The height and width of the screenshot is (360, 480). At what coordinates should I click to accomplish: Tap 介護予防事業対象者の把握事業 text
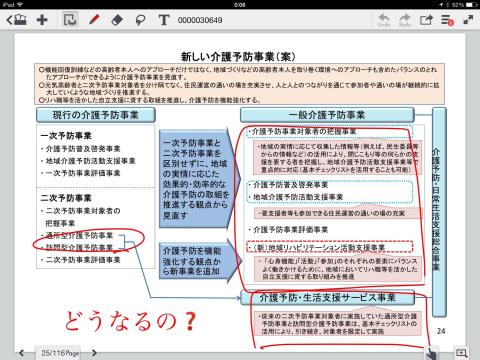[x=304, y=132]
